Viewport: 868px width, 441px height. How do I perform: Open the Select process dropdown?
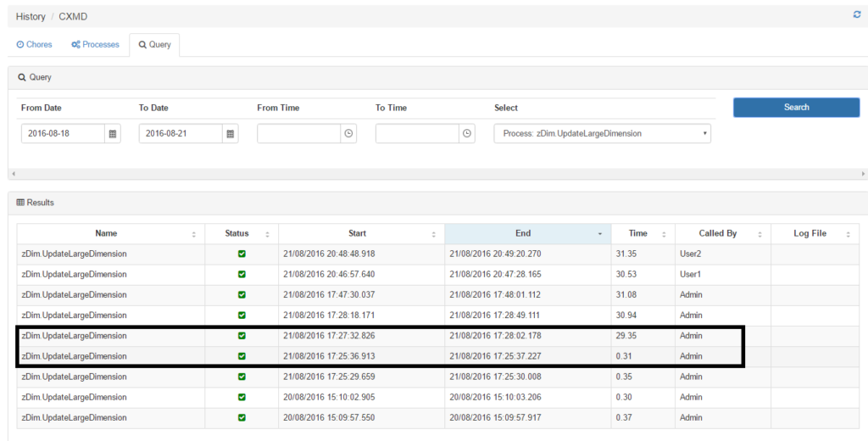coord(602,134)
